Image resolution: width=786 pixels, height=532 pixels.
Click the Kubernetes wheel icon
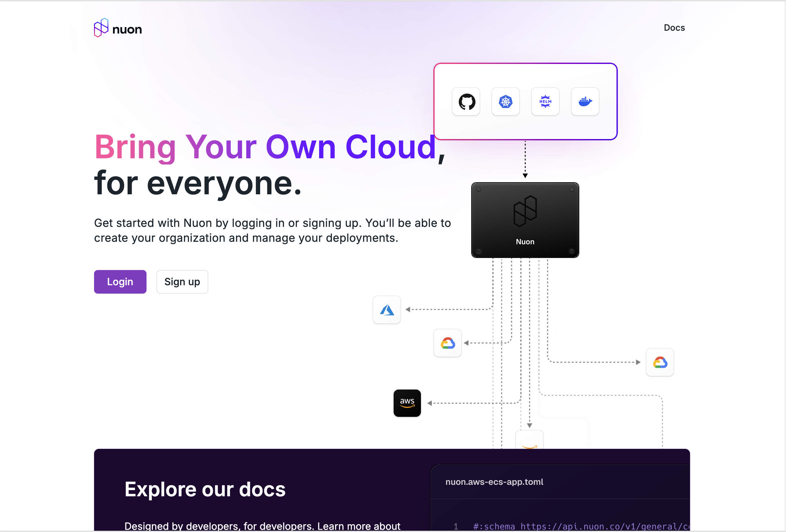click(x=506, y=101)
